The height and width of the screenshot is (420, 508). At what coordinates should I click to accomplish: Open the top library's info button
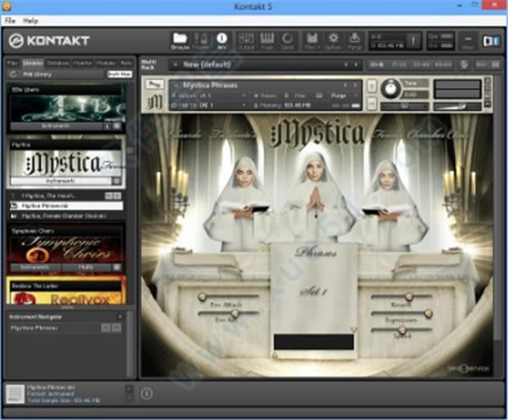click(108, 125)
